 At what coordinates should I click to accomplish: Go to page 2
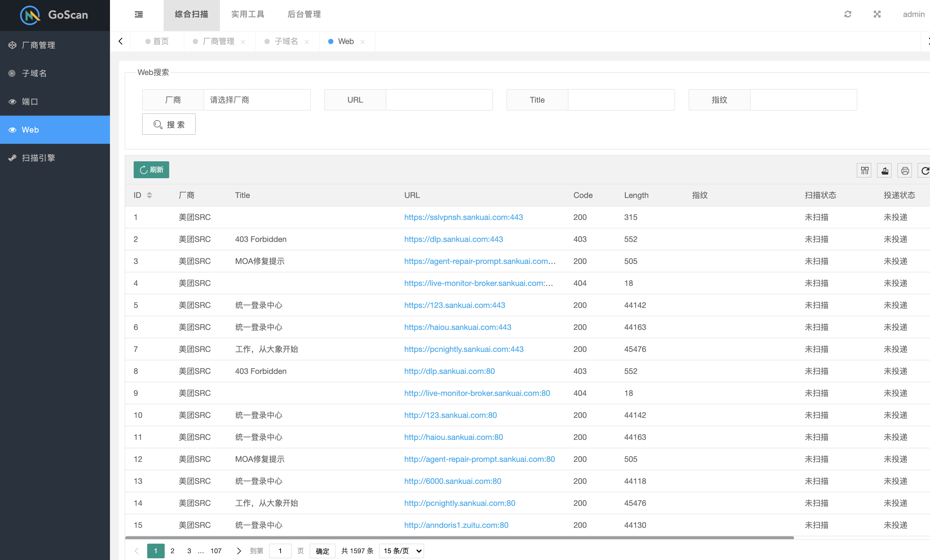(x=172, y=551)
